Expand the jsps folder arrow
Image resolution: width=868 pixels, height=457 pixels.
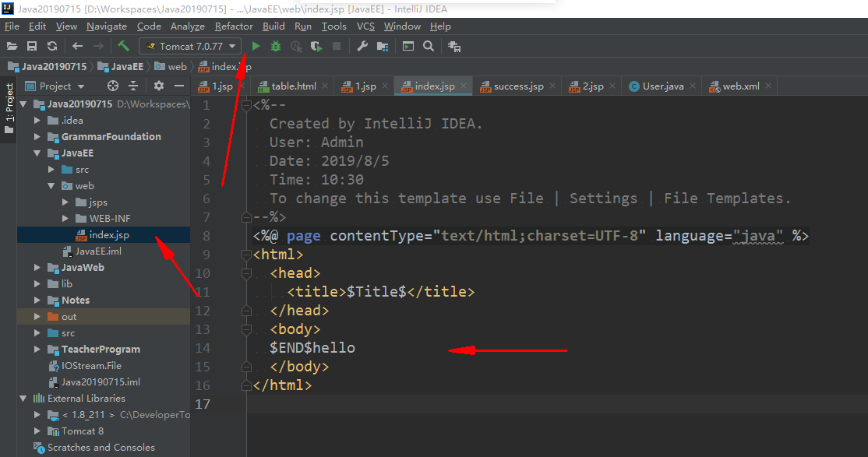(65, 202)
